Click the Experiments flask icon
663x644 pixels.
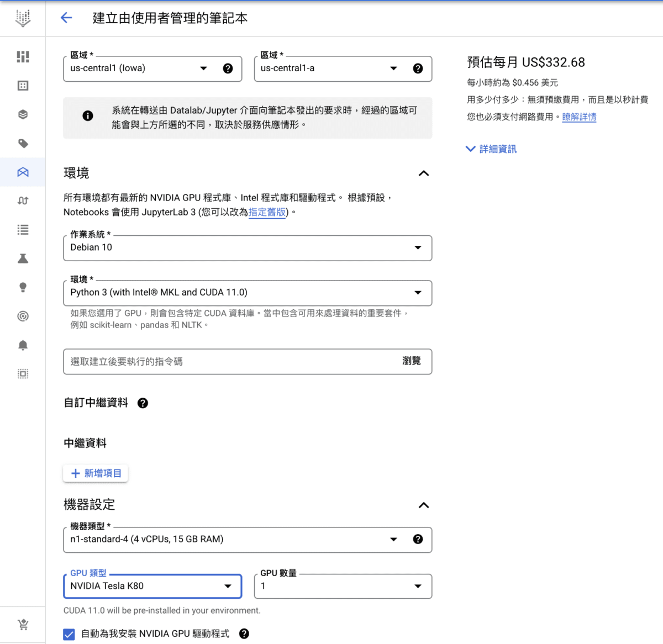23,258
